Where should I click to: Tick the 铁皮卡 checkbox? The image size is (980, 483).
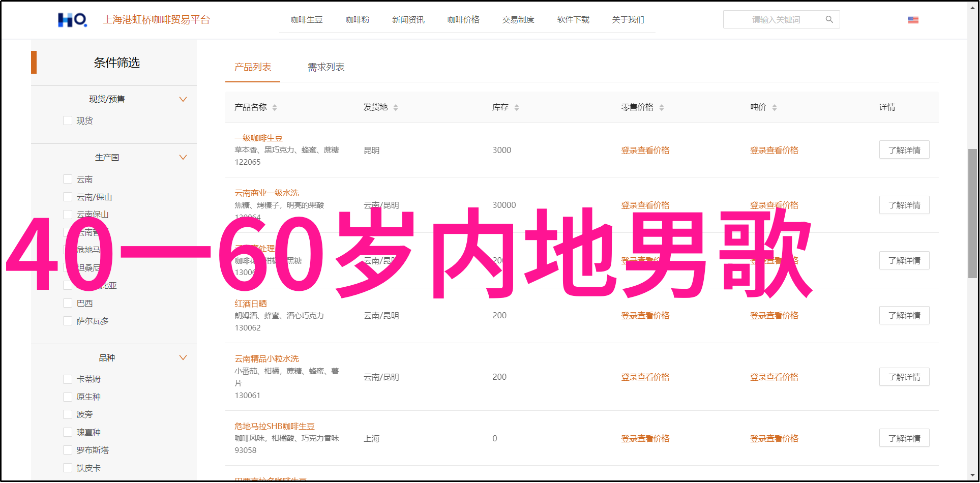(67, 468)
